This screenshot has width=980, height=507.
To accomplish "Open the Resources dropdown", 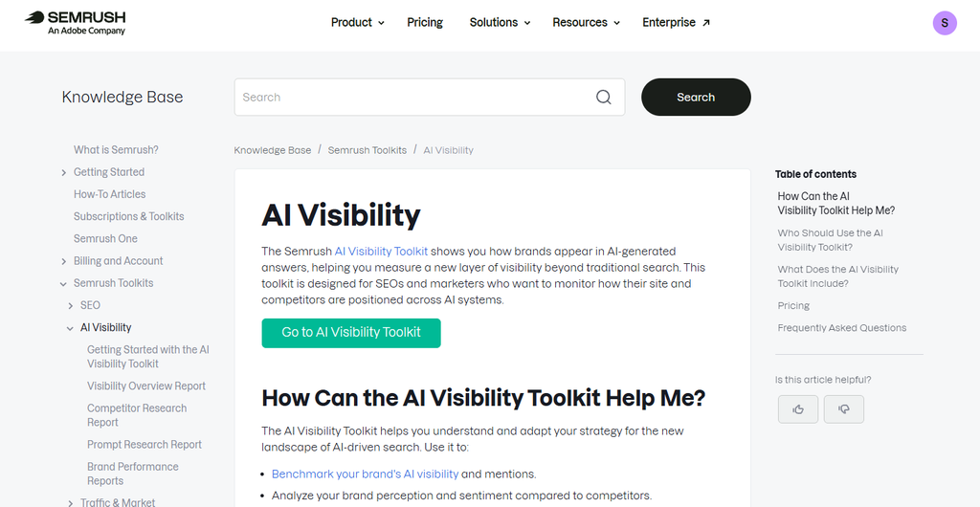I will [x=586, y=22].
